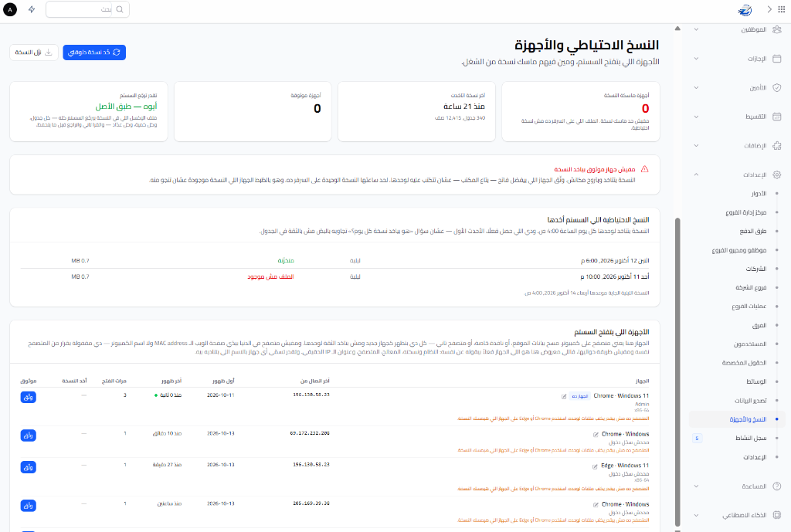
Task: Edit name of device with IP 205.169.39.38
Action: tap(596, 505)
